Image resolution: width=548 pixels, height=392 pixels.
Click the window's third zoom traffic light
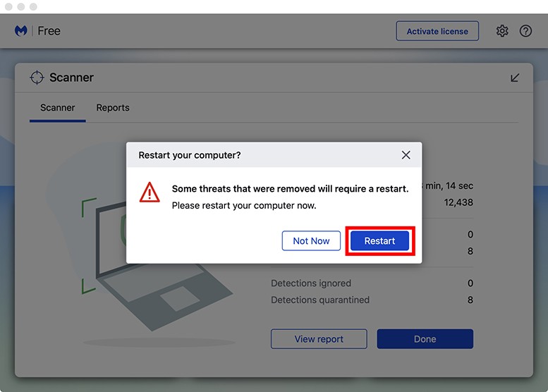[32, 6]
